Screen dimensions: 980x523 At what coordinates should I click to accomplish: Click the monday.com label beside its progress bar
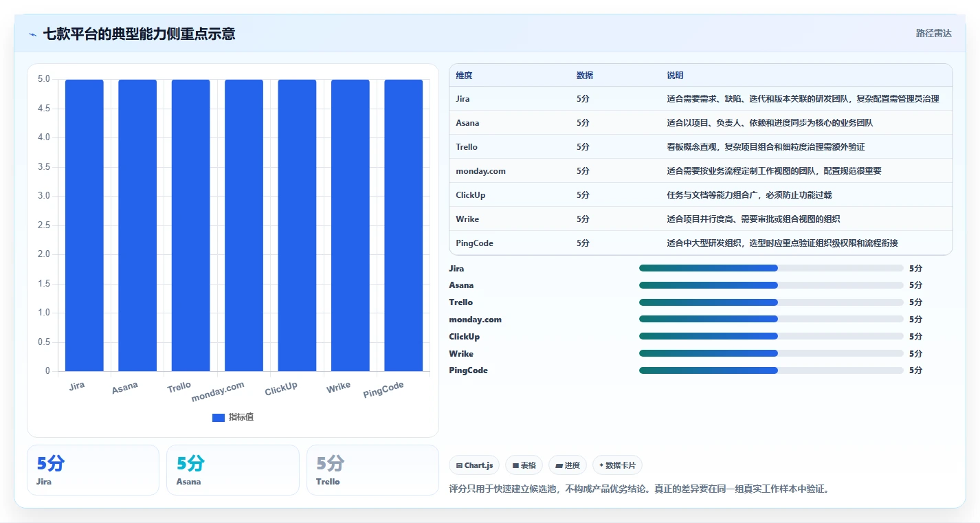475,319
